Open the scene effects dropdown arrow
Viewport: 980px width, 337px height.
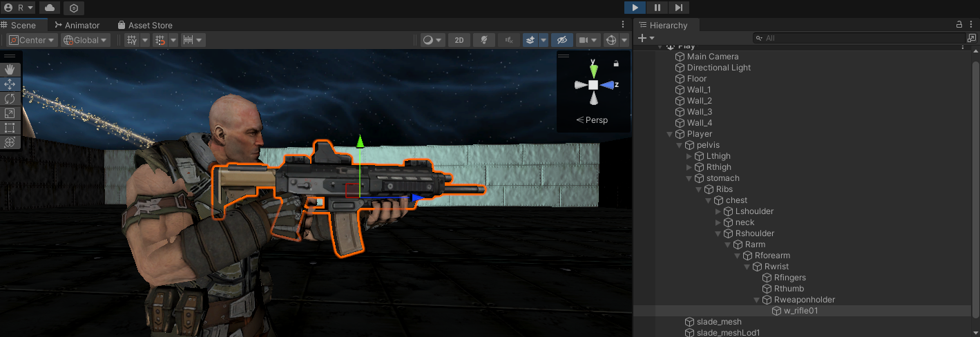coord(544,40)
